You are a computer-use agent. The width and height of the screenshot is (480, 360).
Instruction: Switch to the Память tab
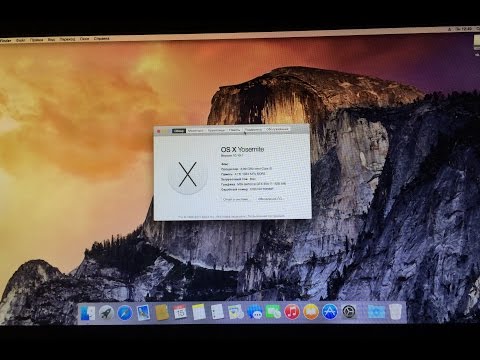tap(234, 130)
